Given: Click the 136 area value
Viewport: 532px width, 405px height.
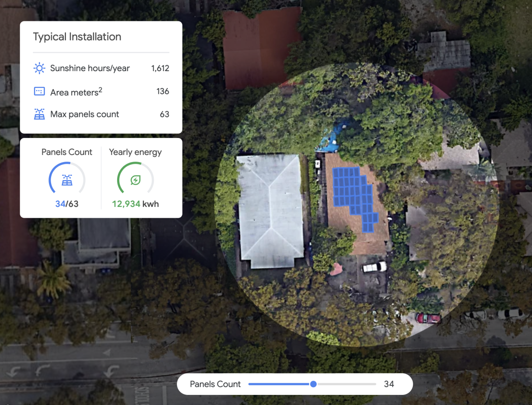Looking at the screenshot, I should click(163, 91).
